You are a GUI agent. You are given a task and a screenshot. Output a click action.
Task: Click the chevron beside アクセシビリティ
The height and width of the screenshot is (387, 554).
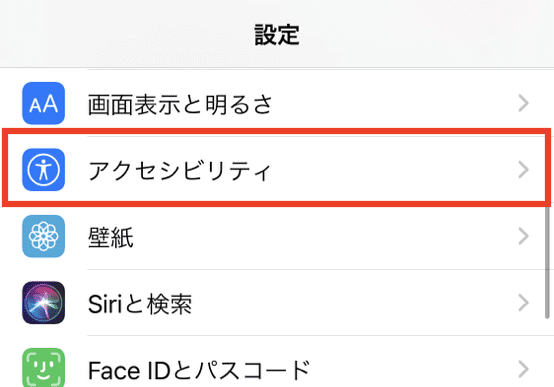pos(524,170)
